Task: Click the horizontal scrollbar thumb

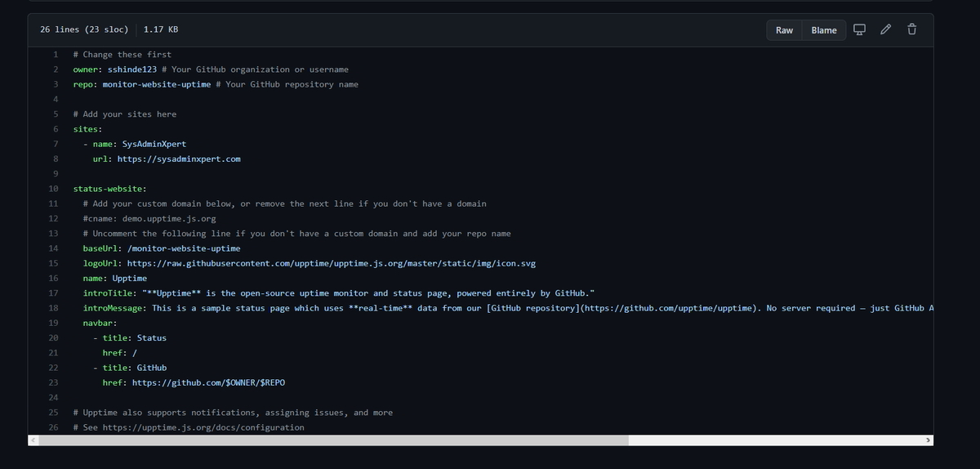Action: pyautogui.click(x=335, y=440)
